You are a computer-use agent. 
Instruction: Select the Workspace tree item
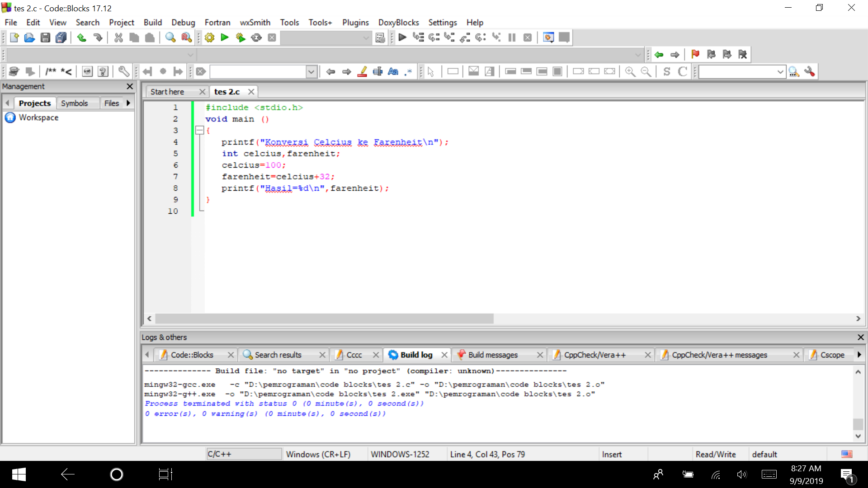(38, 117)
